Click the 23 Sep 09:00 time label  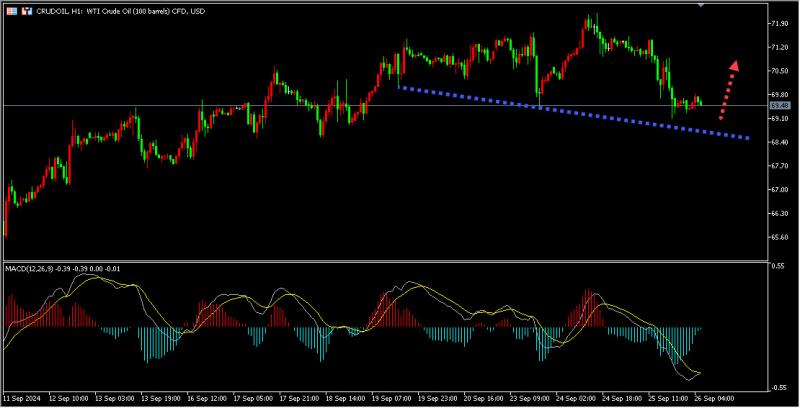click(530, 398)
